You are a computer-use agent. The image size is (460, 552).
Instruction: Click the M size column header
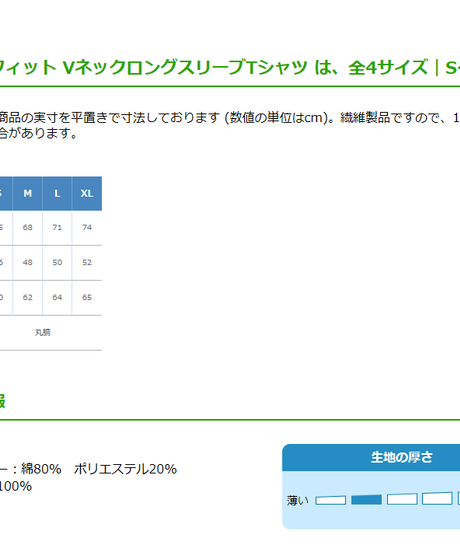coord(27,193)
